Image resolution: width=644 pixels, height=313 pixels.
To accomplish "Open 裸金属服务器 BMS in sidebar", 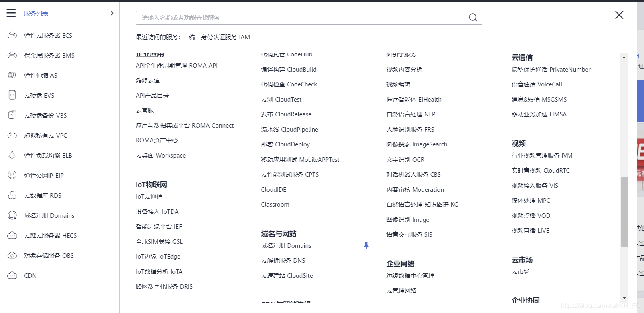I will [x=49, y=55].
